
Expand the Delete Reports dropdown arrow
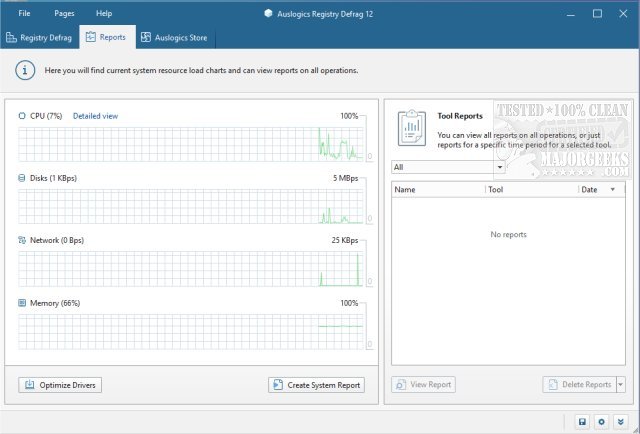(x=621, y=385)
